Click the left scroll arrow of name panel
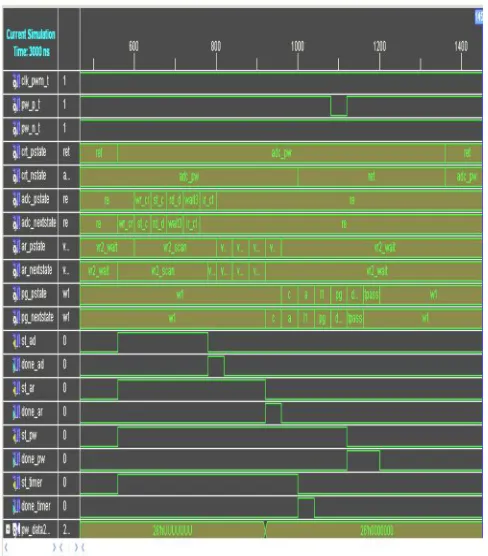 click(x=6, y=547)
